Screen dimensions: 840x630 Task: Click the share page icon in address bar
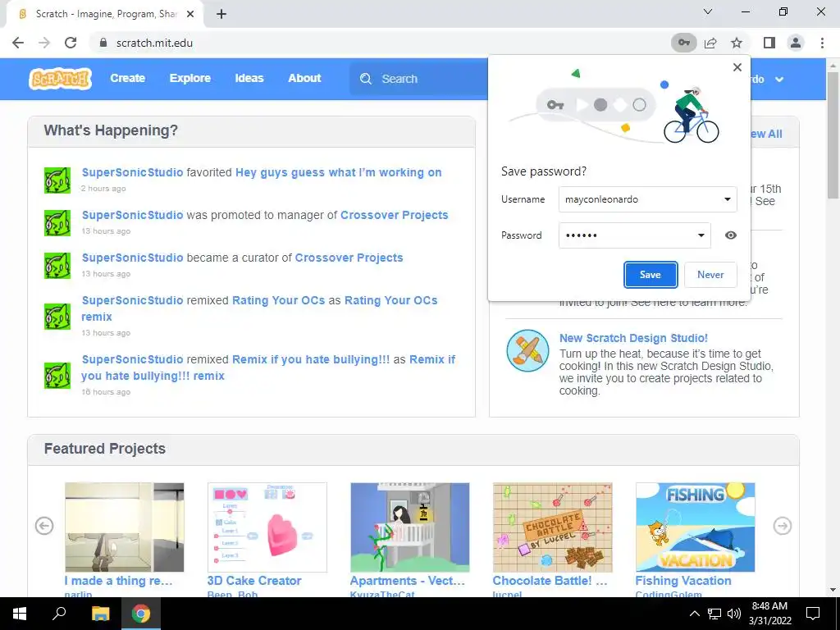pos(711,43)
